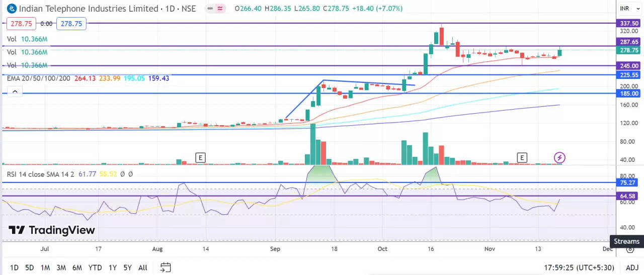Click the pink approximate-data symbol in status pill
The height and width of the screenshot is (275, 644).
[x=220, y=9]
